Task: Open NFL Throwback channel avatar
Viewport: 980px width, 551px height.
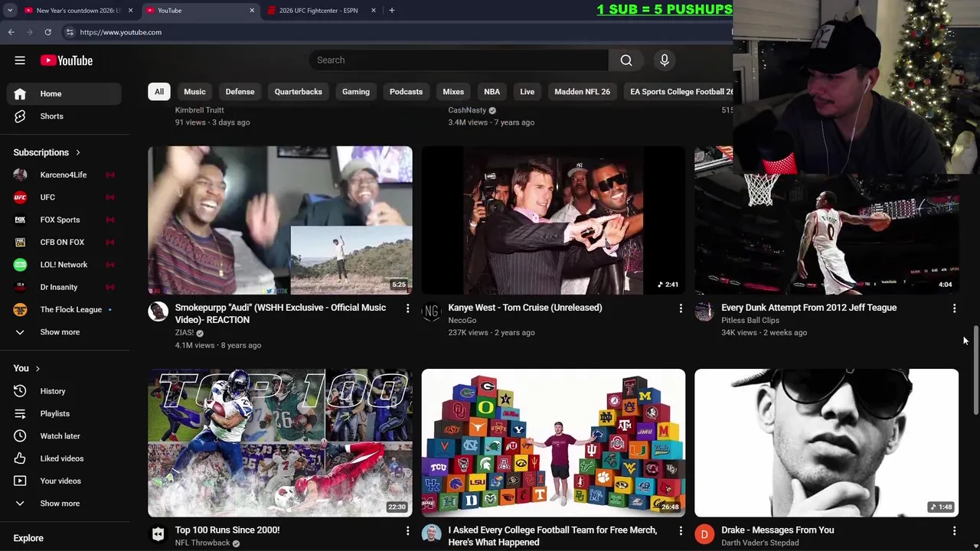Action: 158,533
